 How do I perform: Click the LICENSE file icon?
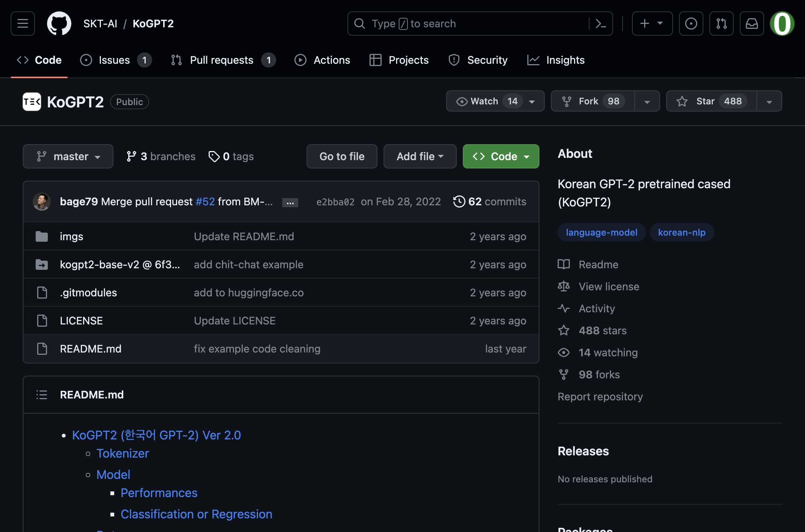pyautogui.click(x=42, y=321)
